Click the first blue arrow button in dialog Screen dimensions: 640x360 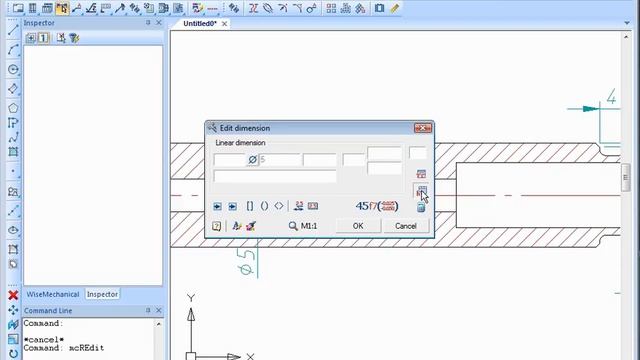tap(217, 206)
